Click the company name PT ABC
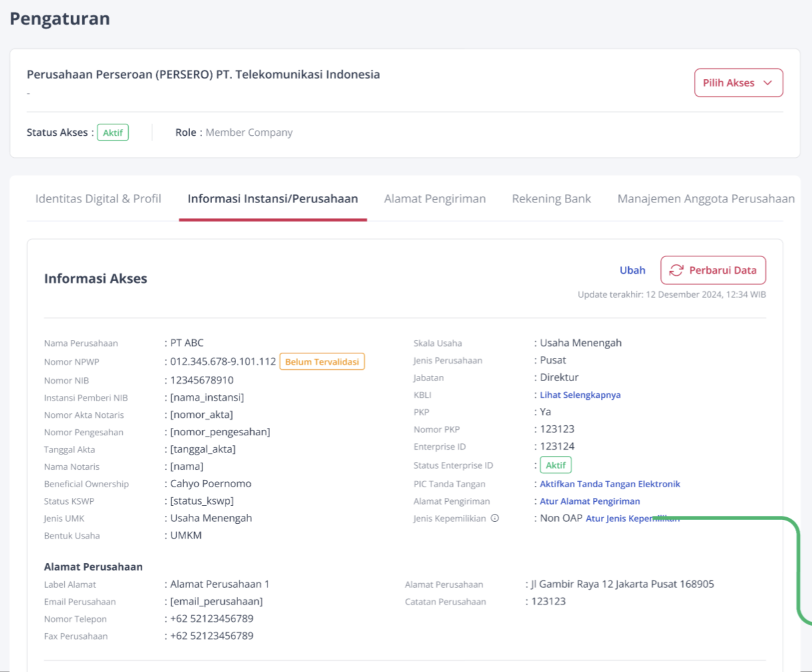This screenshot has height=672, width=812. click(187, 343)
